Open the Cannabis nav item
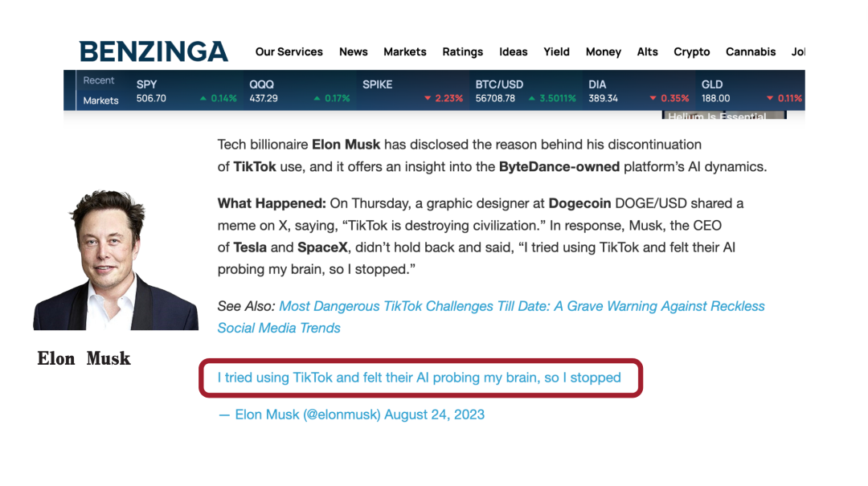The width and height of the screenshot is (868, 486). coord(751,51)
